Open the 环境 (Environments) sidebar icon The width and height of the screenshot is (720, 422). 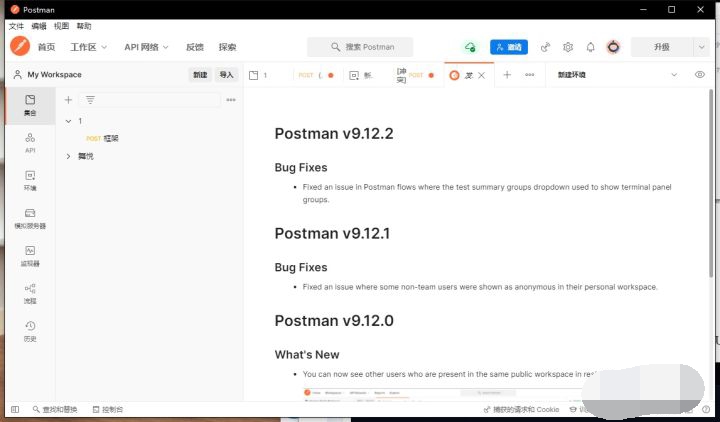click(30, 180)
